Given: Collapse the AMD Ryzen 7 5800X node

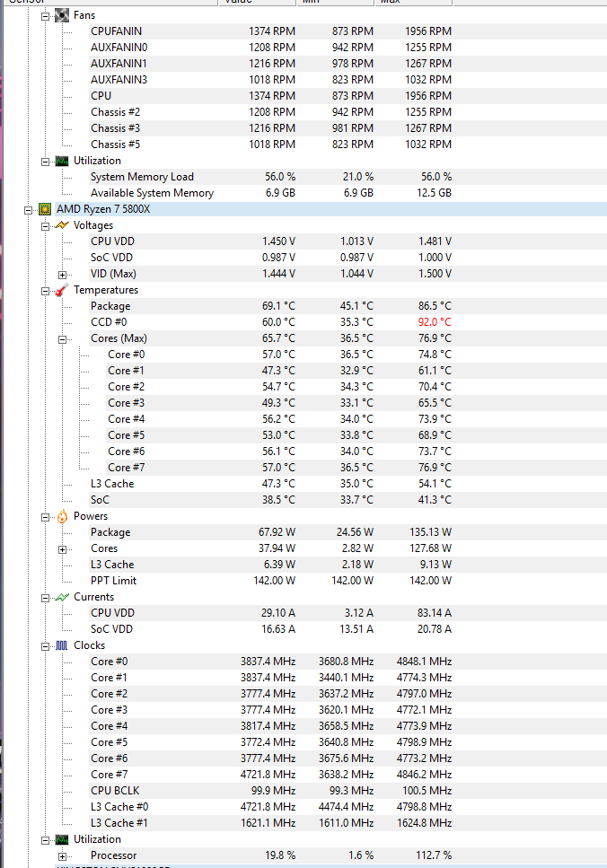Looking at the screenshot, I should point(28,210).
